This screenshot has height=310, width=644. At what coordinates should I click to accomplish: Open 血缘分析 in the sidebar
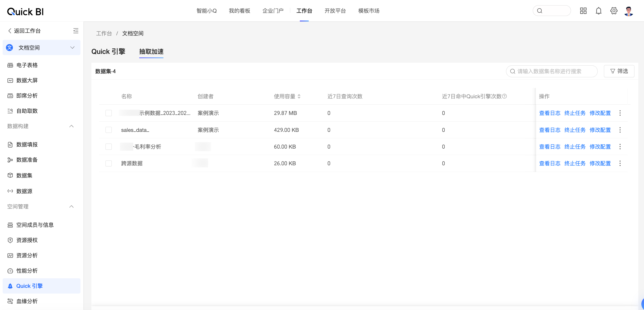(x=42, y=301)
